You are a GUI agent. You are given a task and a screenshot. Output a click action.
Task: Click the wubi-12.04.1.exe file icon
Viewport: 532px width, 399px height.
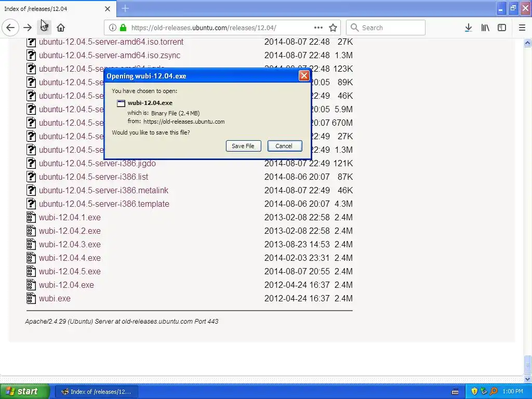click(x=31, y=217)
